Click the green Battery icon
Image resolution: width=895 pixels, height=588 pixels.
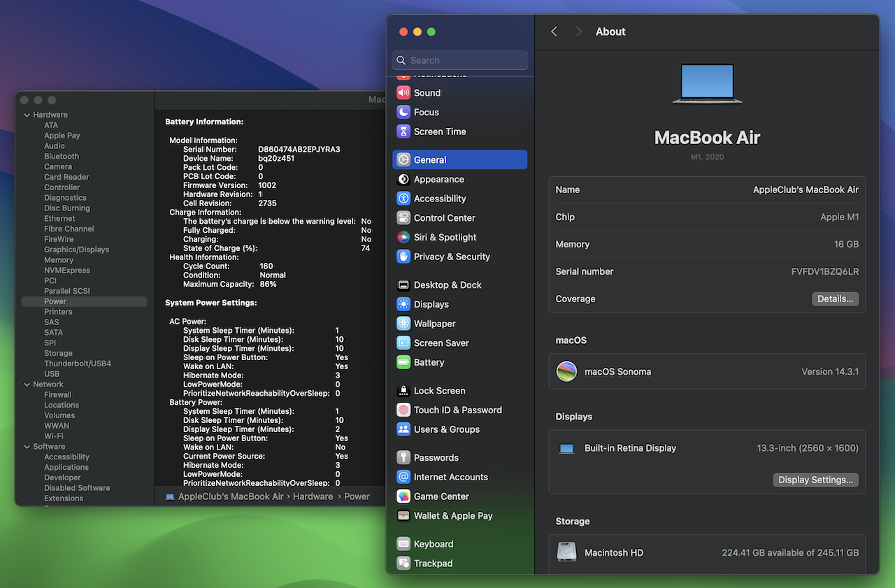[x=403, y=362]
